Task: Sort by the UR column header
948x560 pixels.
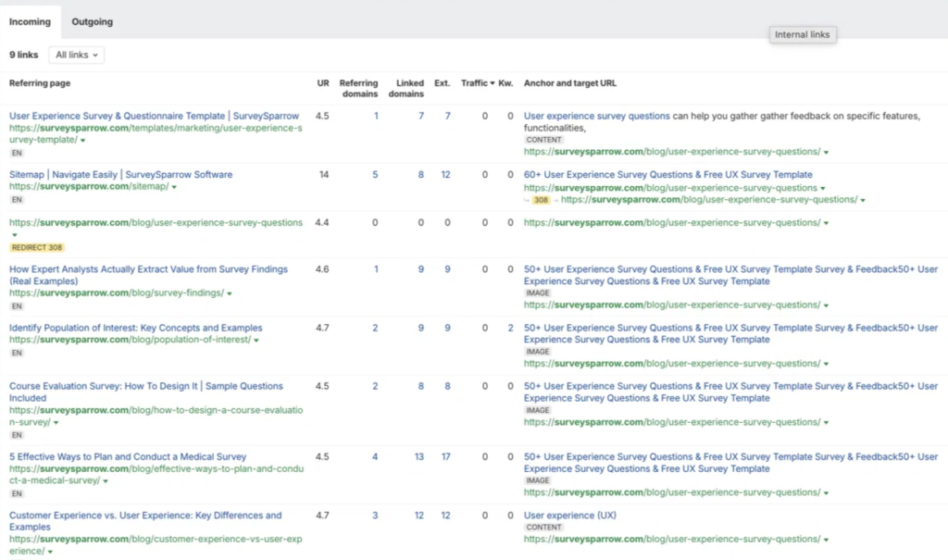Action: tap(323, 83)
